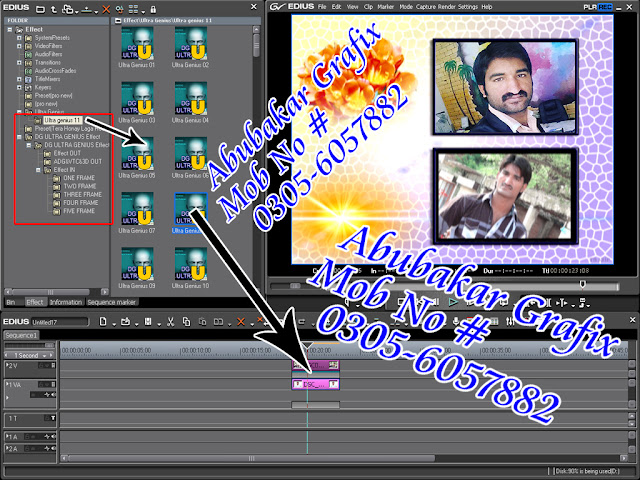Expand the SystemPresets folder
Viewport: 640px width, 480px height.
point(19,38)
